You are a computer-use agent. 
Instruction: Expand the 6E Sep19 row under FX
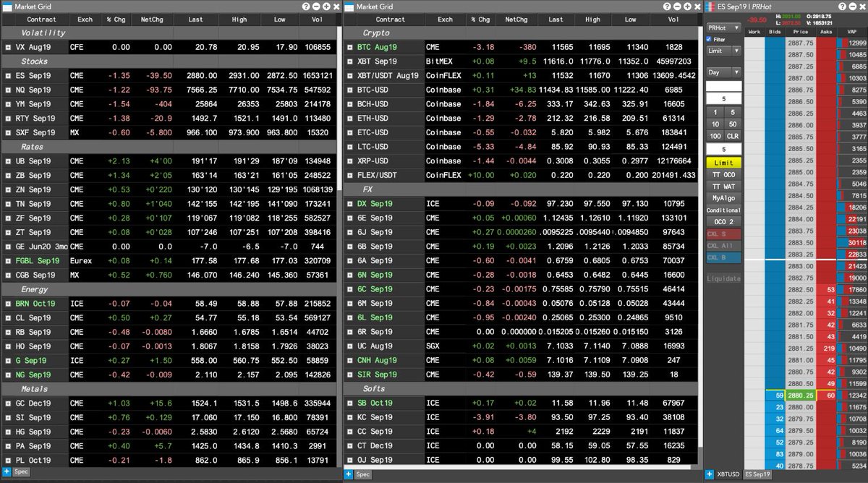[351, 218]
